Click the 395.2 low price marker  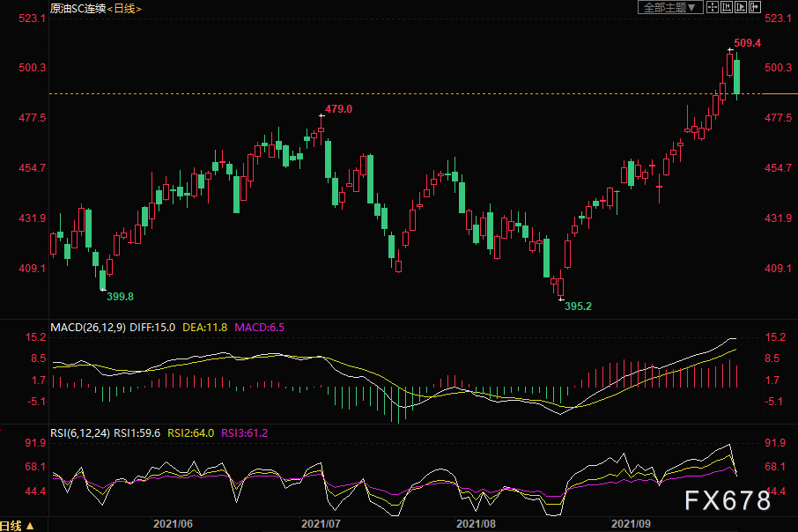(578, 307)
